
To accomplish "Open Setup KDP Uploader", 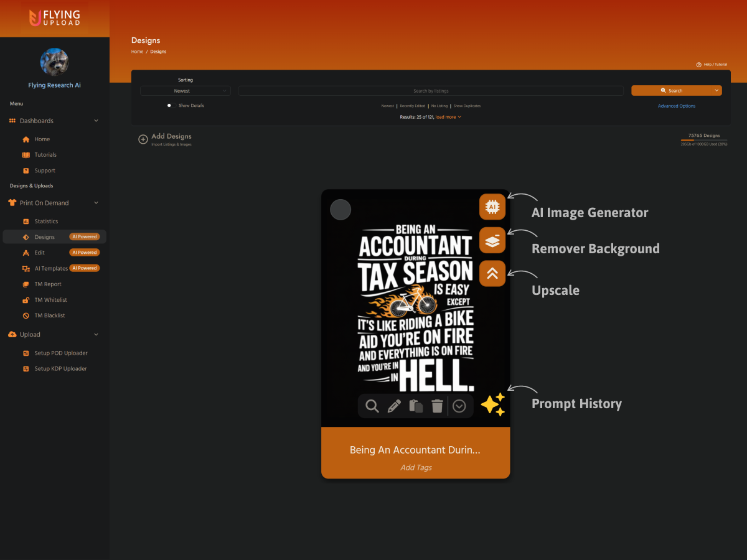I will (55, 369).
